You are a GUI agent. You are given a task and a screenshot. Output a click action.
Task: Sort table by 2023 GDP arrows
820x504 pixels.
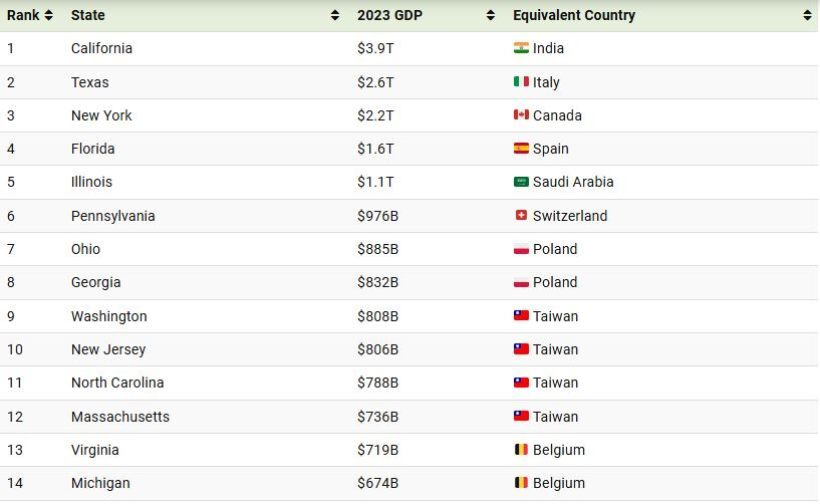pos(491,15)
